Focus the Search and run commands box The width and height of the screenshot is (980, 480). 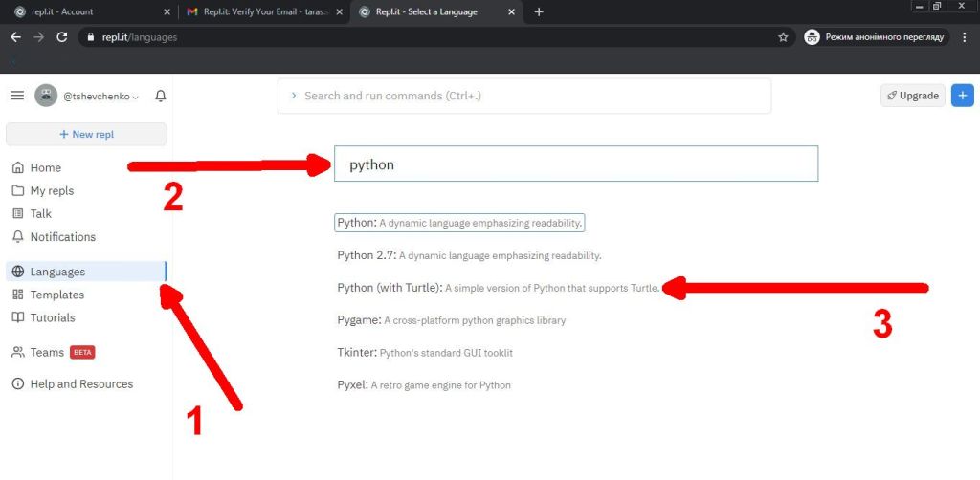tap(524, 97)
